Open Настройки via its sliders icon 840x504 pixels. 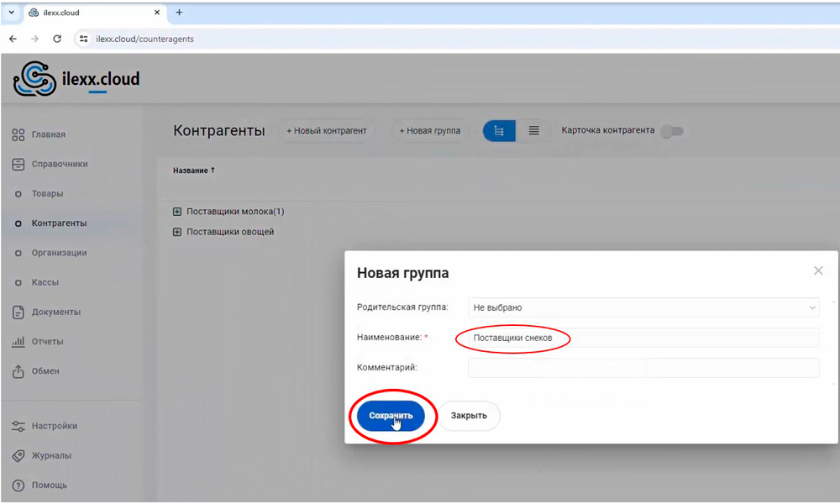pos(18,426)
